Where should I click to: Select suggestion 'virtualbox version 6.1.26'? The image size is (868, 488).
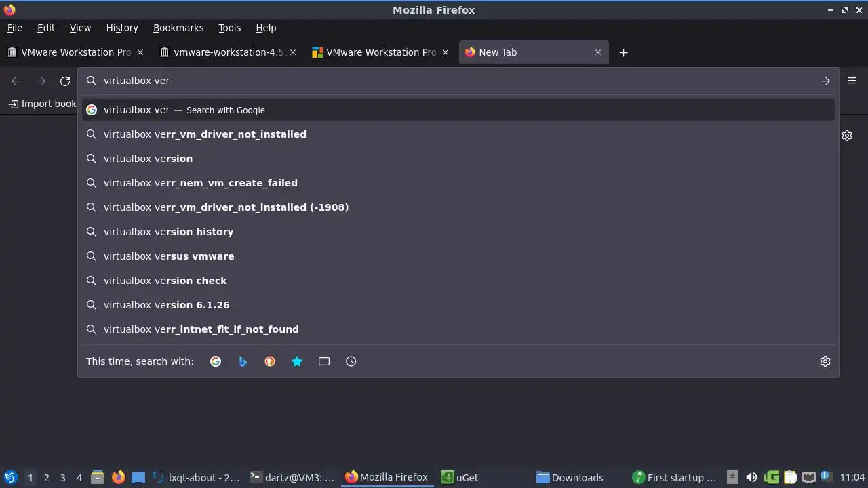click(x=458, y=305)
